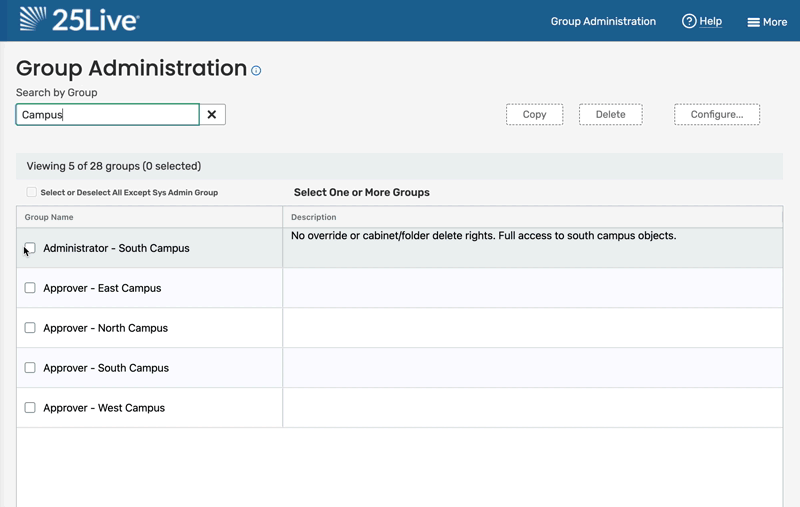
Task: Open the More hamburger menu icon
Action: coord(753,22)
